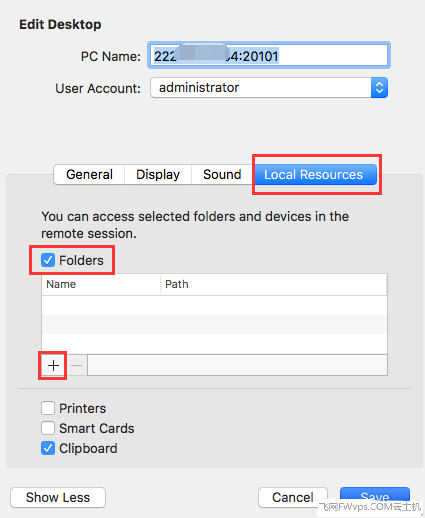This screenshot has width=425, height=518.
Task: Click the plus icon to add a folder
Action: (x=53, y=366)
